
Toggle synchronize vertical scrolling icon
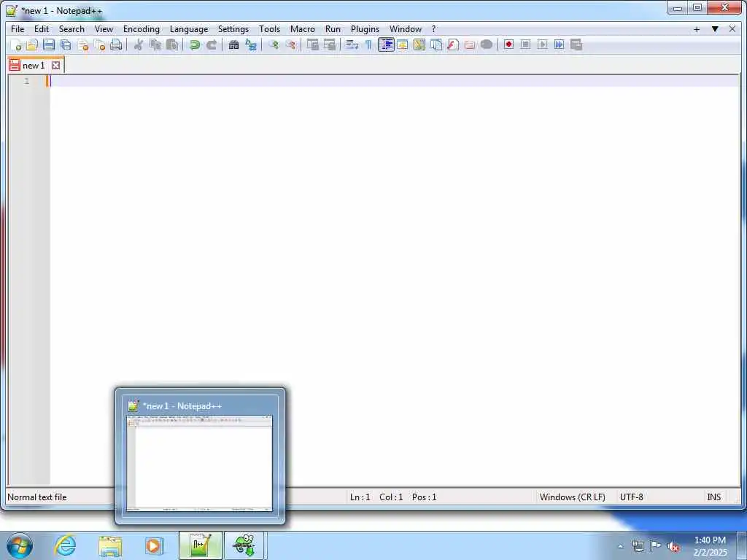click(x=312, y=44)
